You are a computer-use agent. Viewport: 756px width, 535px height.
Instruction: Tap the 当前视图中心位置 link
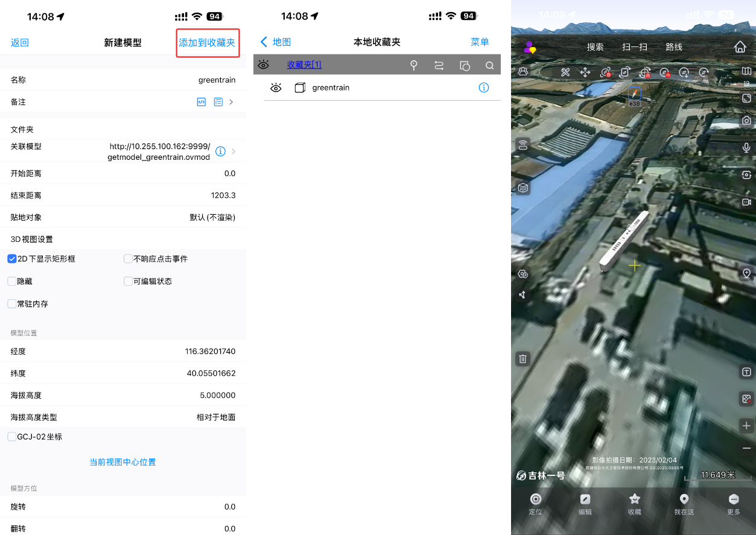click(x=122, y=461)
